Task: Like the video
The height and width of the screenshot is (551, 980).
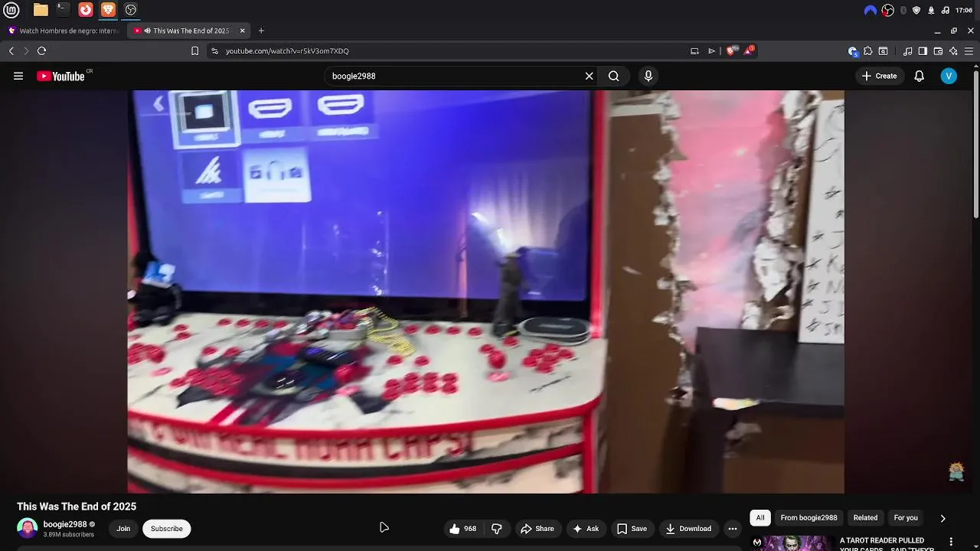Action: coord(462,529)
